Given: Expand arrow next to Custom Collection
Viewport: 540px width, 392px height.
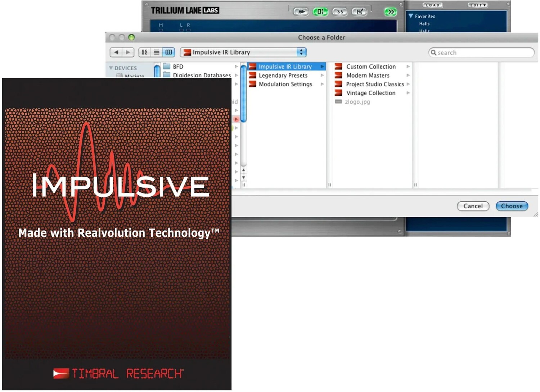Looking at the screenshot, I should 408,67.
